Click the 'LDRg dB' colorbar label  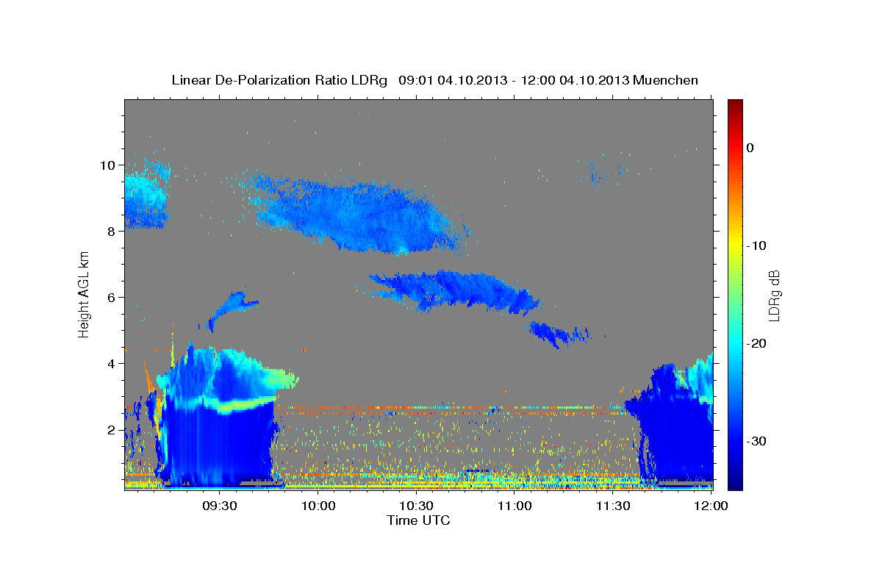[x=773, y=295]
